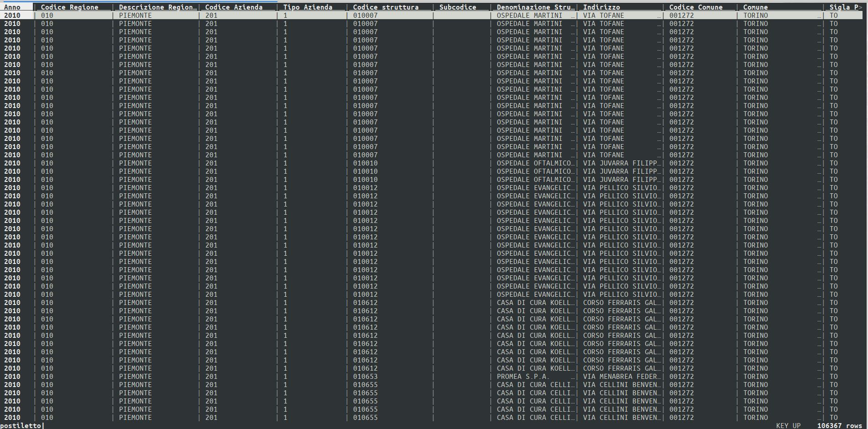The image size is (868, 429).
Task: Select 2010 in the highlighted cursor row
Action: tap(12, 16)
